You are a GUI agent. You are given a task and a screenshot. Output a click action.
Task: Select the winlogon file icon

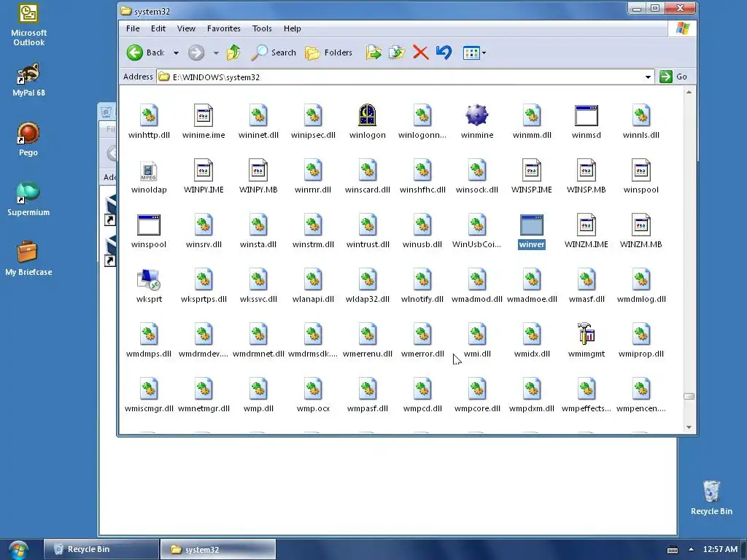point(368,115)
